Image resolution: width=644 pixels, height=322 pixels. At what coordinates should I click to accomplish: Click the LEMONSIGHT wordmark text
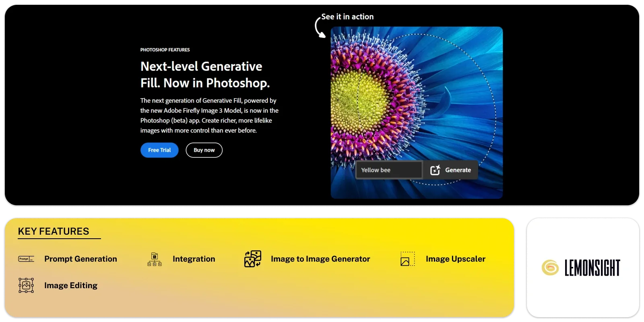tap(592, 268)
